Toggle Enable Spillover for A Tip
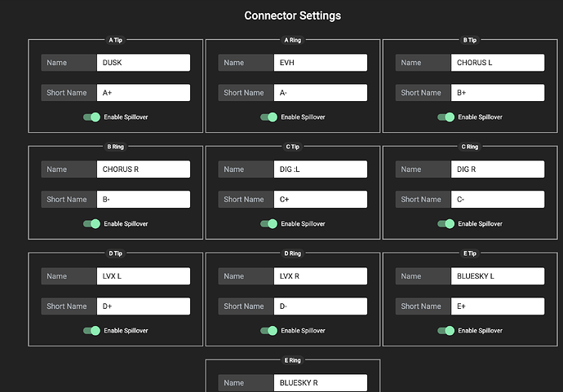Screen dimensions: 563x392 click(91, 117)
